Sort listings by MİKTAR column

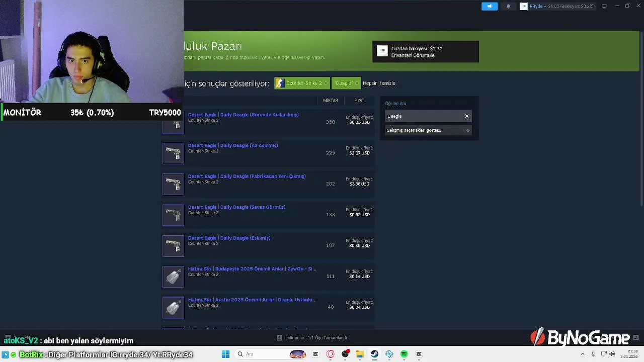[331, 101]
